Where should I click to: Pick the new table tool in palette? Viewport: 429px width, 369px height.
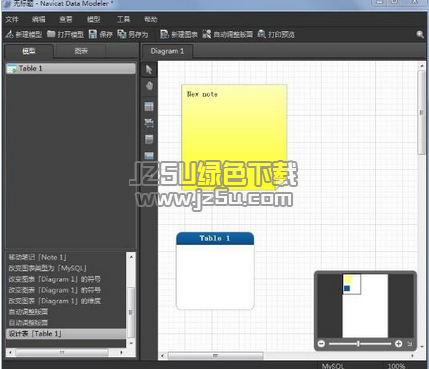coord(149,106)
